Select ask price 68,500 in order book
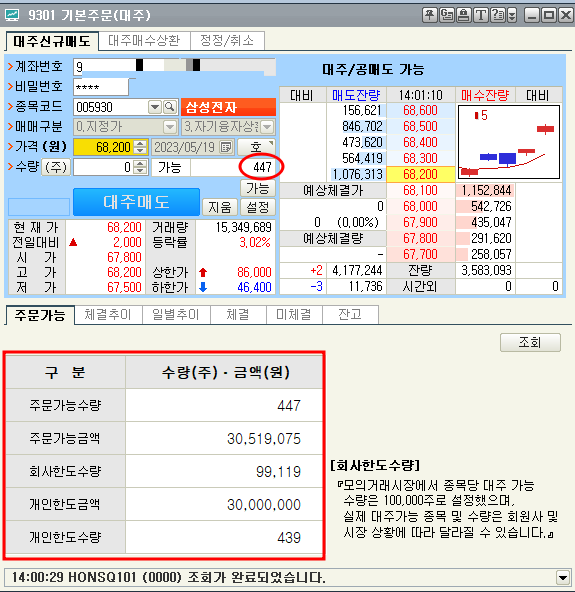The height and width of the screenshot is (592, 575). (421, 126)
